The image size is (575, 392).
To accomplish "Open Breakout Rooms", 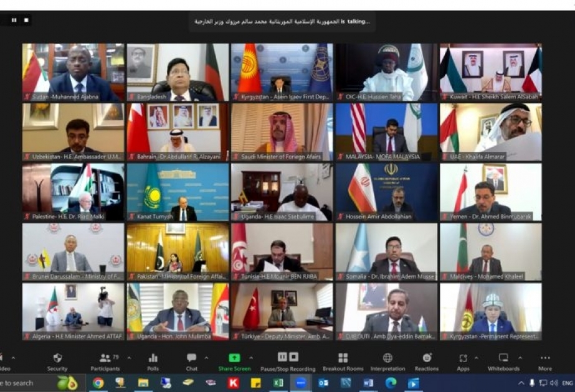I will click(343, 362).
